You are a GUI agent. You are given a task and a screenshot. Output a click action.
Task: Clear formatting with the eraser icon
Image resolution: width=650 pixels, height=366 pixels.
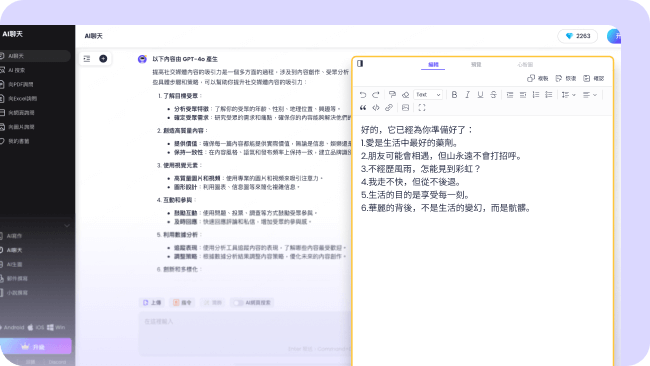405,95
